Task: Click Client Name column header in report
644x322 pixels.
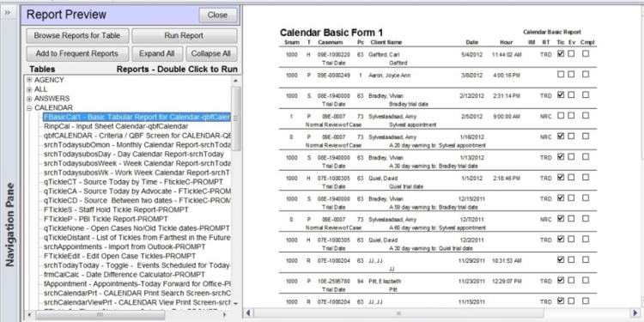Action: (386, 42)
